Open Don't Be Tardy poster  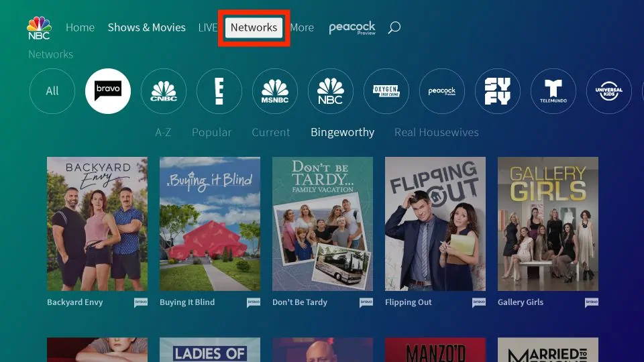tap(323, 224)
